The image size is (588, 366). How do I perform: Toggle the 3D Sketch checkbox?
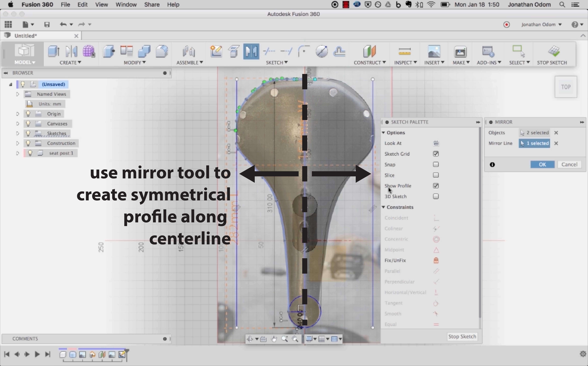pos(436,197)
